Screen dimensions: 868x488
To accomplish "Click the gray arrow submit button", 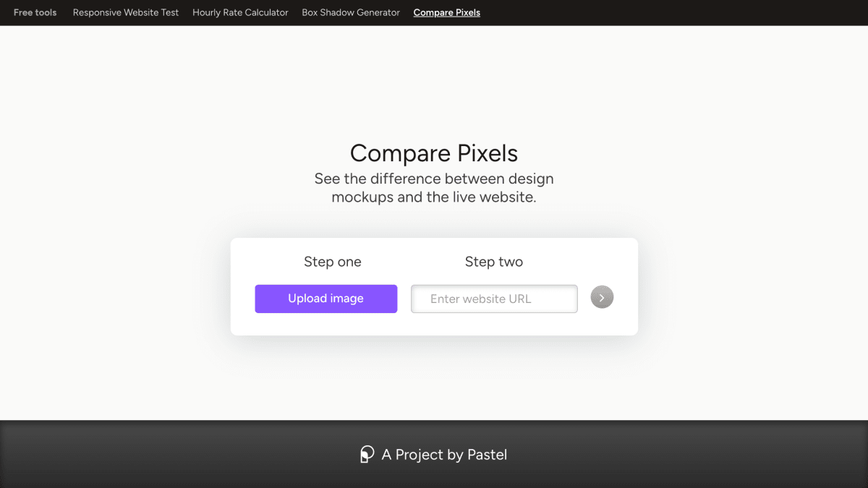I will coord(602,297).
